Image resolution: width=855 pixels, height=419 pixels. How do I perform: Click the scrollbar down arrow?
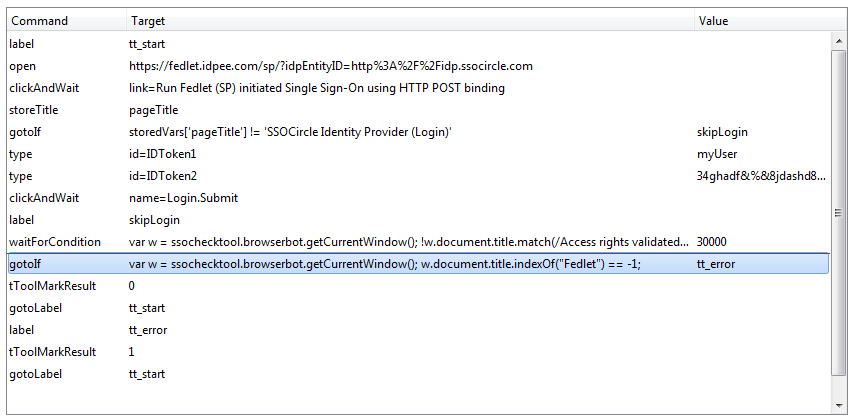coord(838,405)
